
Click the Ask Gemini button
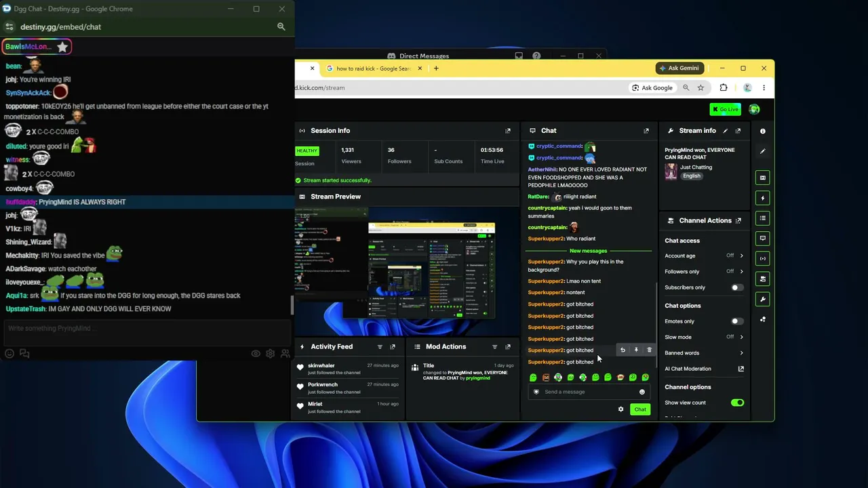[679, 68]
